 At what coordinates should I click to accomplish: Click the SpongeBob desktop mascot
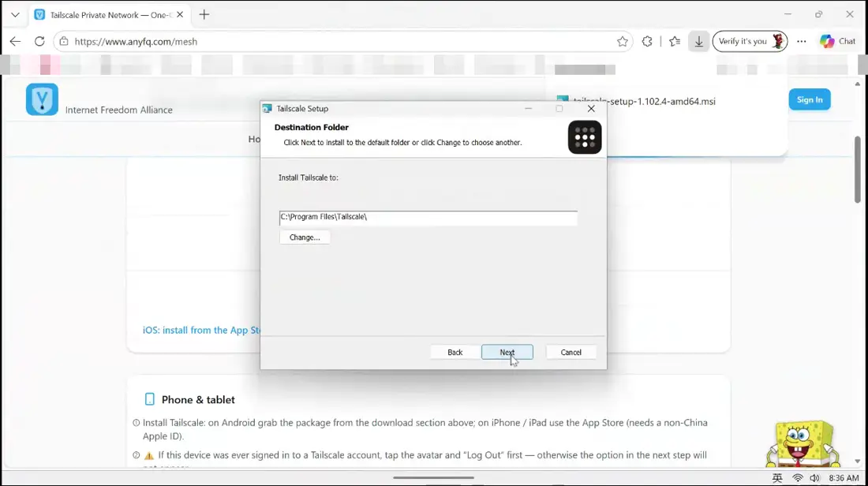(x=803, y=443)
